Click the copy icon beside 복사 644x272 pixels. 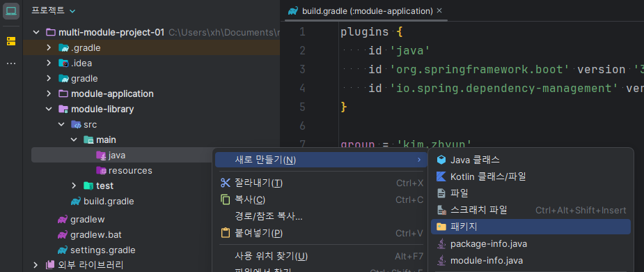(x=226, y=199)
